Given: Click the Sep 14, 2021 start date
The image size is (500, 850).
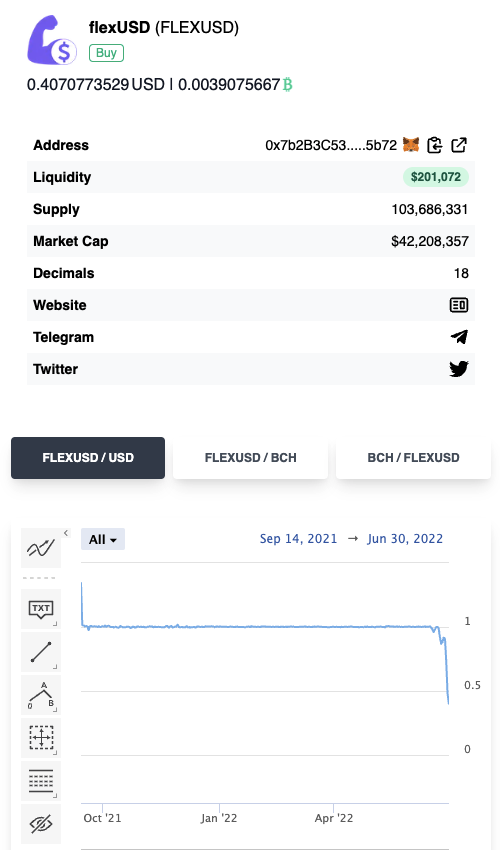Looking at the screenshot, I should coord(298,539).
